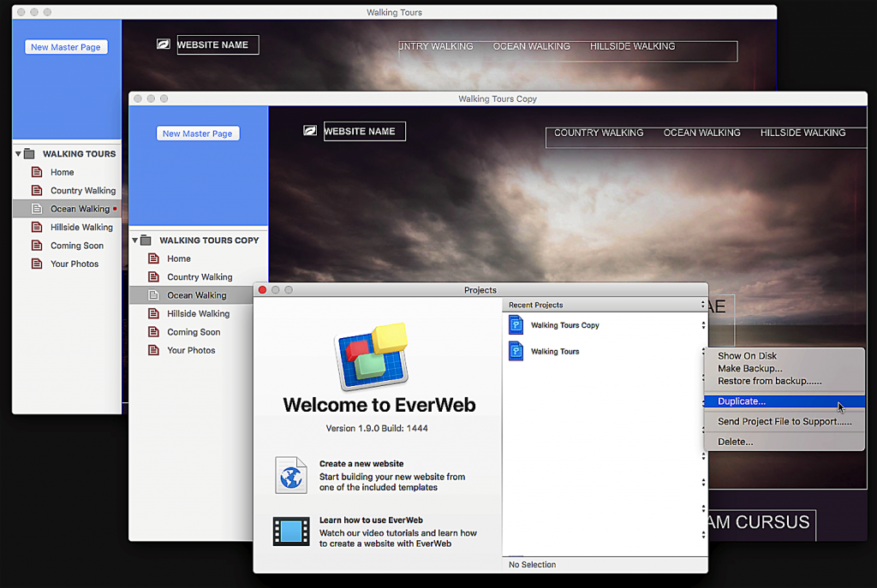Click Country Walking page icon in Walking Tours Copy sidebar

153,276
